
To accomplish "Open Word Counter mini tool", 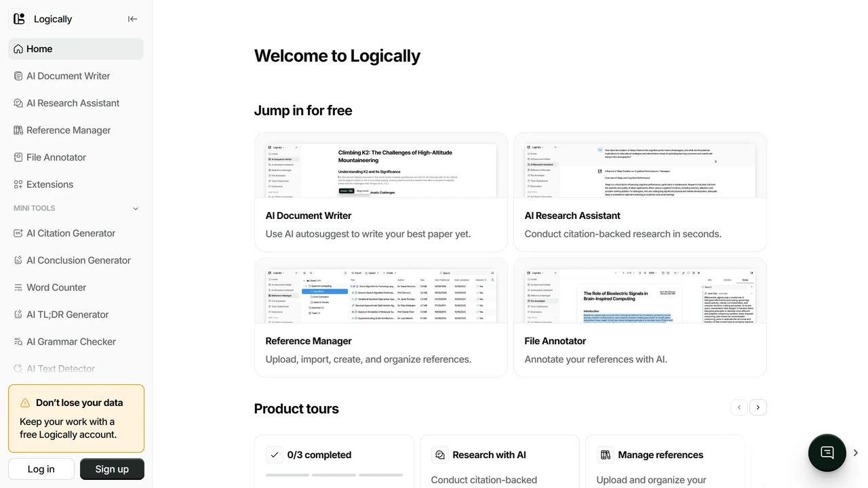I will click(x=76, y=287).
